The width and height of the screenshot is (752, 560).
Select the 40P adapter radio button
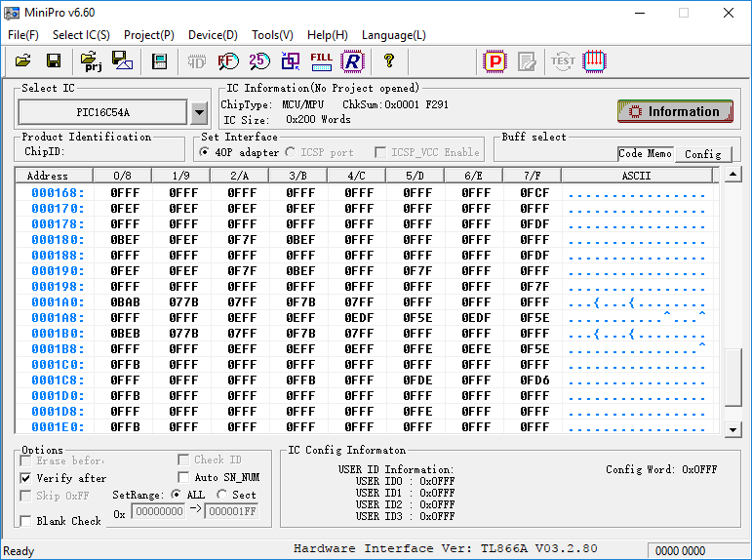click(x=204, y=152)
